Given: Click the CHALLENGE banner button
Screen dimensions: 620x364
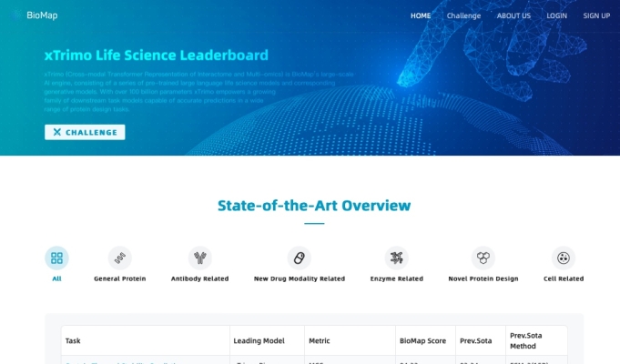Looking at the screenshot, I should 85,132.
